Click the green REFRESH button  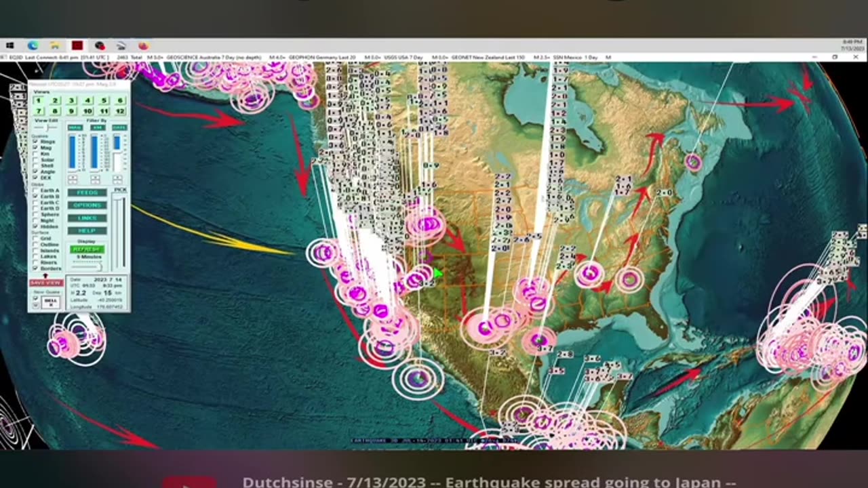pos(87,249)
